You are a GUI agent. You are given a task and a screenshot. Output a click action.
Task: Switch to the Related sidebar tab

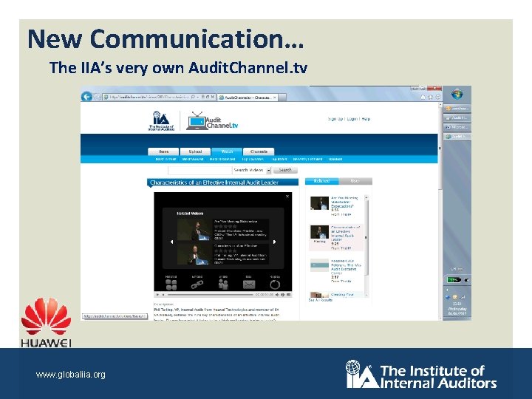click(321, 181)
